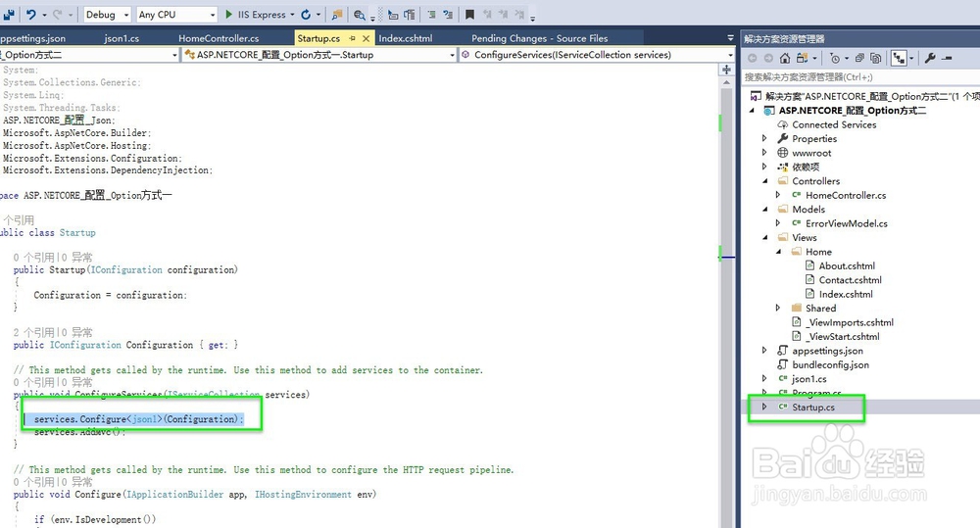This screenshot has width=980, height=528.
Task: Open the Debug configuration dropdown
Action: (x=125, y=15)
